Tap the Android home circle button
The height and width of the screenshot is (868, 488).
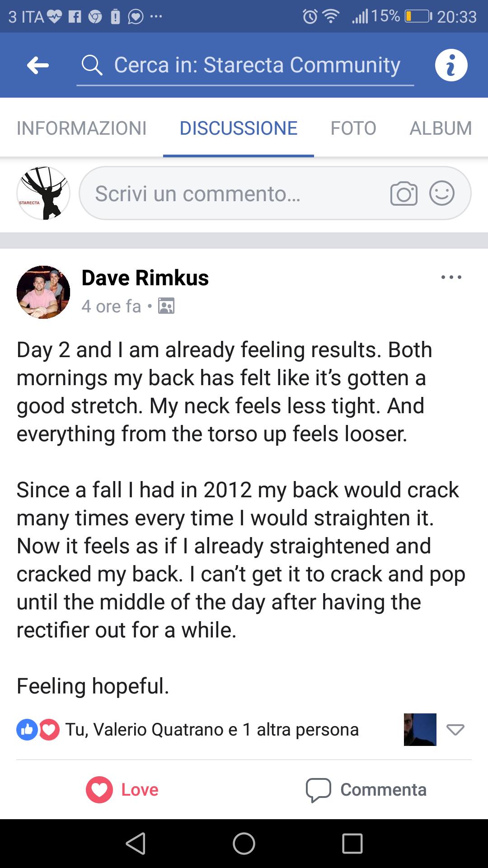point(244,844)
